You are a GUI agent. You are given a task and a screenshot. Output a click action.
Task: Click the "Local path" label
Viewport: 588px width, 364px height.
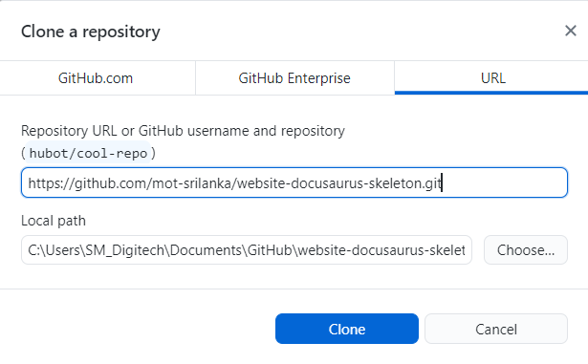tap(54, 221)
